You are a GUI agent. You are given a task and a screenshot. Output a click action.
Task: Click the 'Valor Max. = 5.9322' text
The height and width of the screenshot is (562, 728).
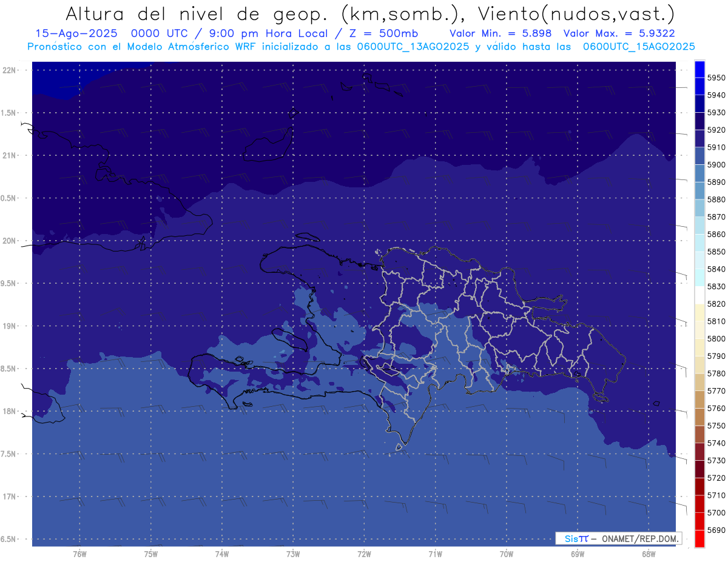[619, 33]
